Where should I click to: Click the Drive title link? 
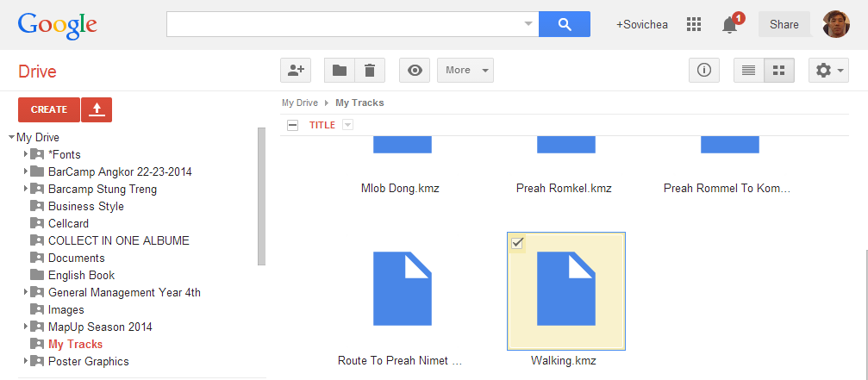38,72
